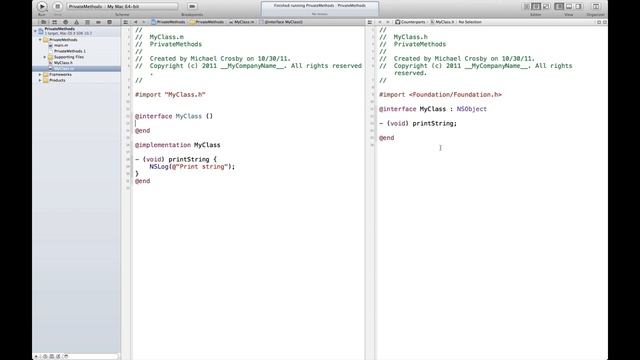Viewport: 640px width, 360px height.
Task: Show the Breakpoint navigator
Action: (98, 22)
